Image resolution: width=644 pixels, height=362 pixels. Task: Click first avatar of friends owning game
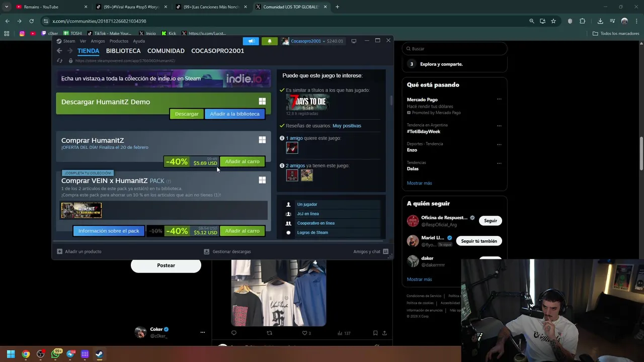292,175
